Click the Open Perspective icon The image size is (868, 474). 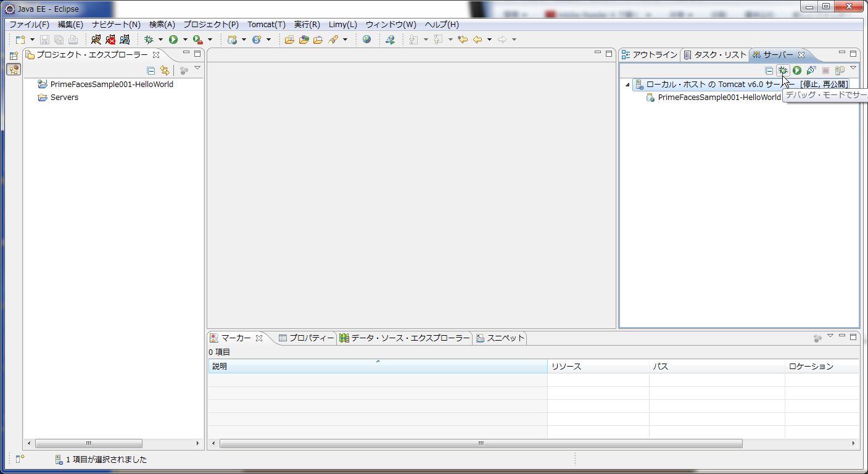[13, 56]
